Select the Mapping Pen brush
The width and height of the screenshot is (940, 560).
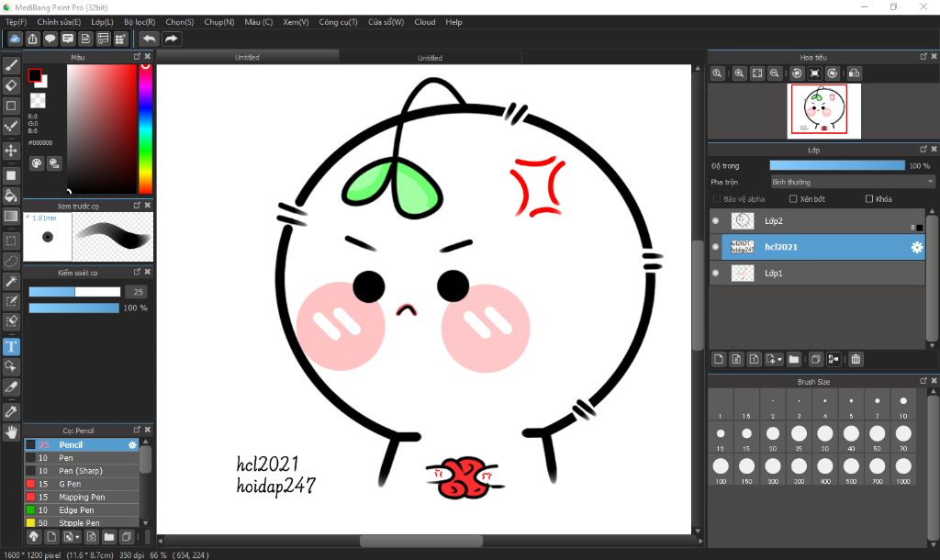(82, 497)
